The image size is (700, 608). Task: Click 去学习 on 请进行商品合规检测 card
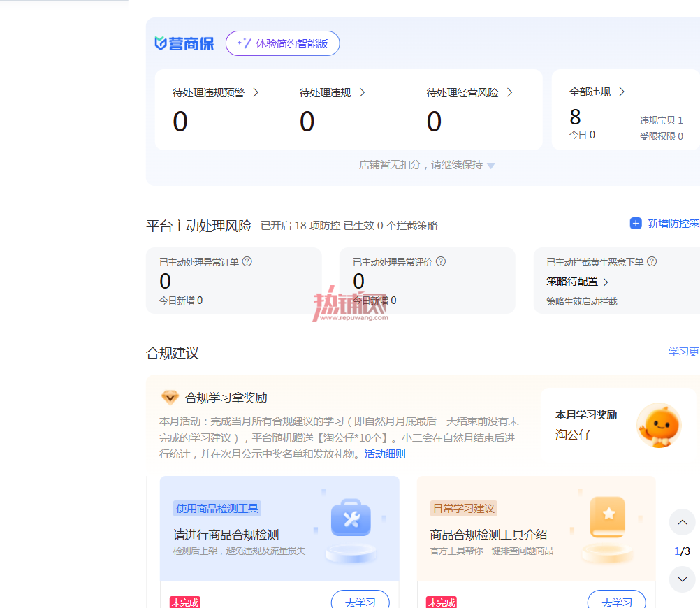pos(360,602)
